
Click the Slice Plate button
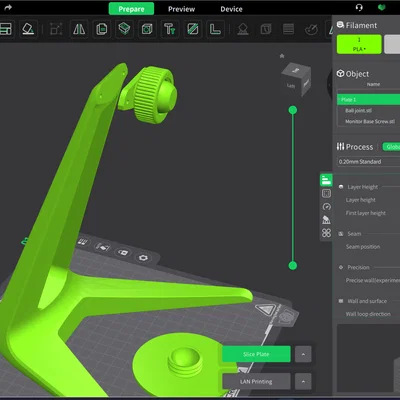[256, 354]
